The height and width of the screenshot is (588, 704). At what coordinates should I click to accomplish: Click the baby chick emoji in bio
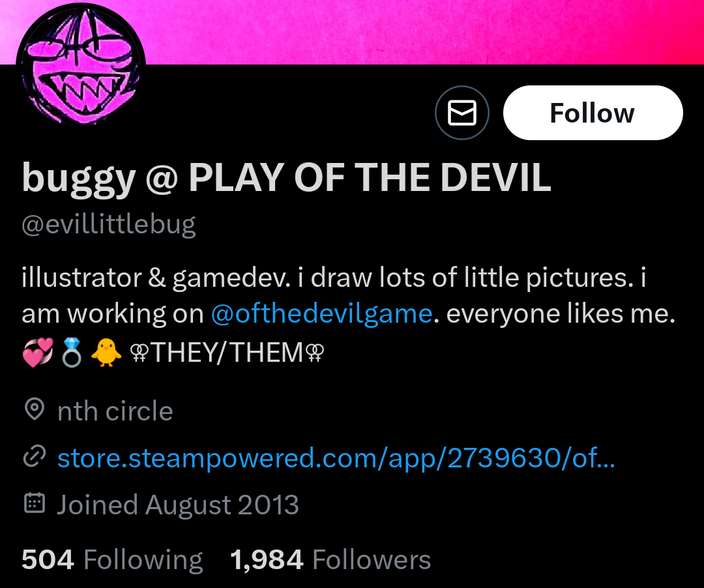point(106,353)
